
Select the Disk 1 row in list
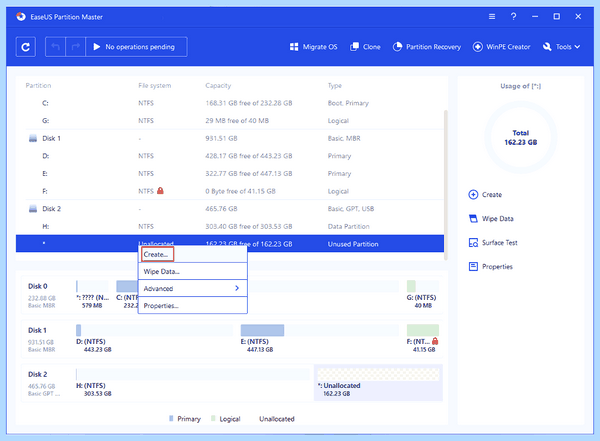coord(230,138)
